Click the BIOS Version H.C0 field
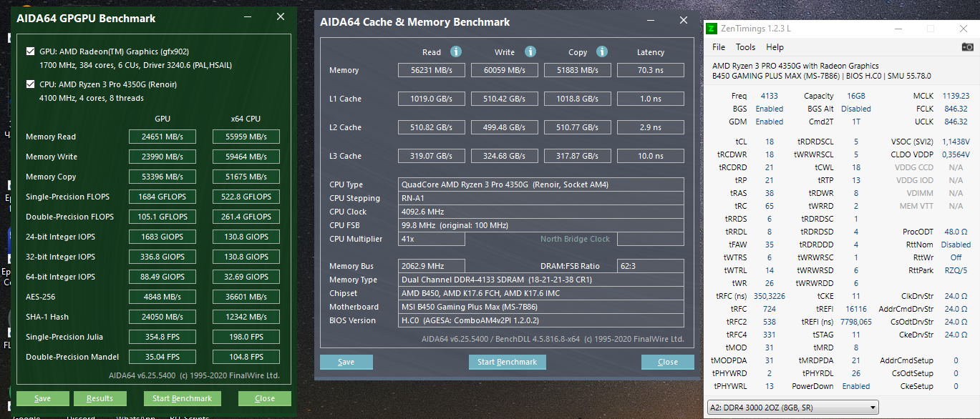 (541, 320)
